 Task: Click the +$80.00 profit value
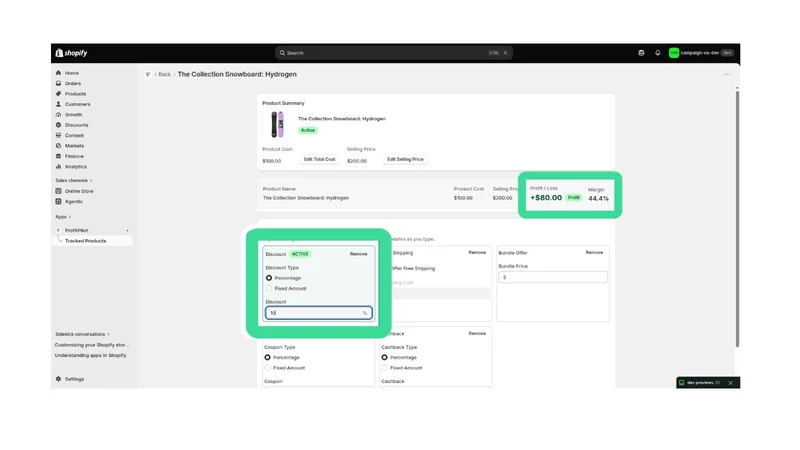[x=546, y=198]
